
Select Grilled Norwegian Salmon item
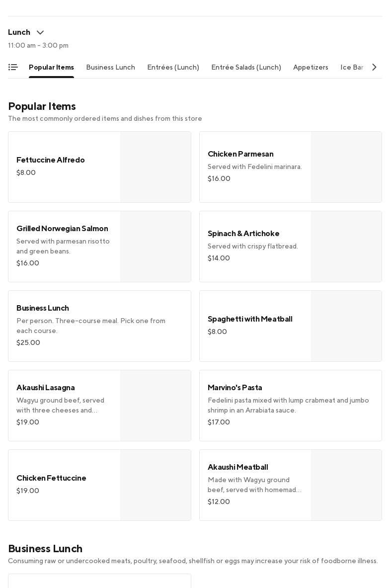[65, 246]
